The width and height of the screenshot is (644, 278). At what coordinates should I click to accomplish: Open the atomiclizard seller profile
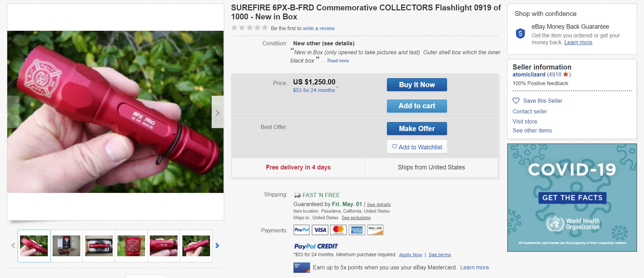pyautogui.click(x=529, y=74)
